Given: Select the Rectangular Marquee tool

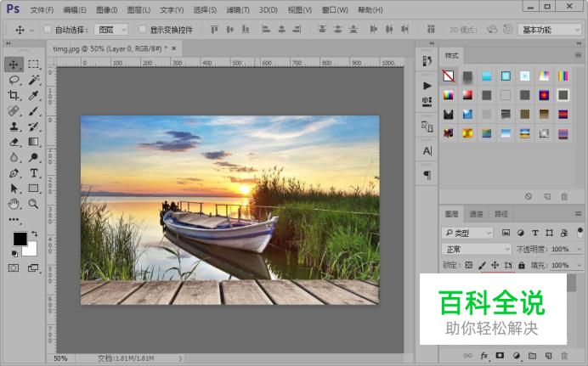Looking at the screenshot, I should click(33, 65).
